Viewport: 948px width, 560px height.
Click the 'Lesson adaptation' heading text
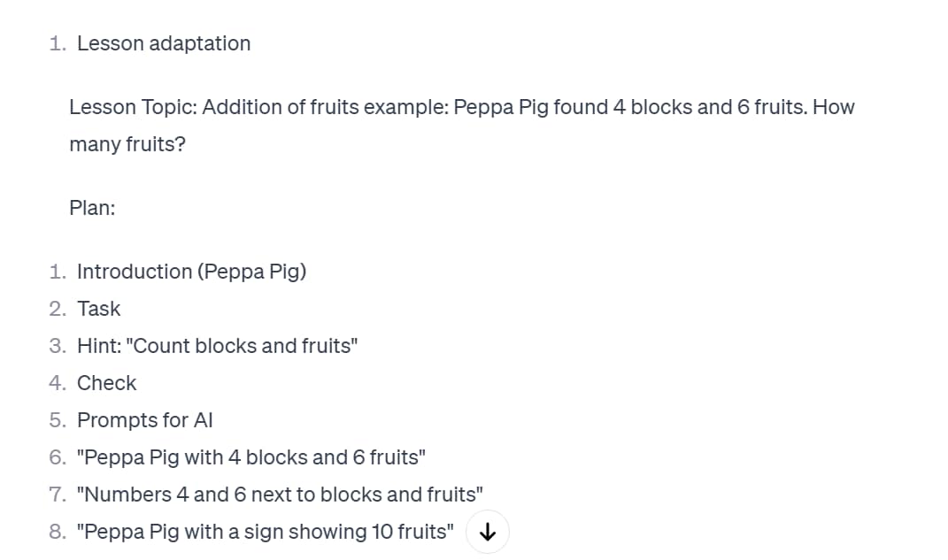click(164, 43)
